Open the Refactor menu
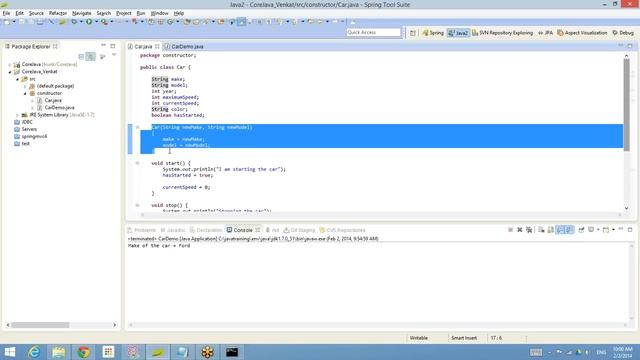Viewport: 640px width, 360px height. [58, 13]
